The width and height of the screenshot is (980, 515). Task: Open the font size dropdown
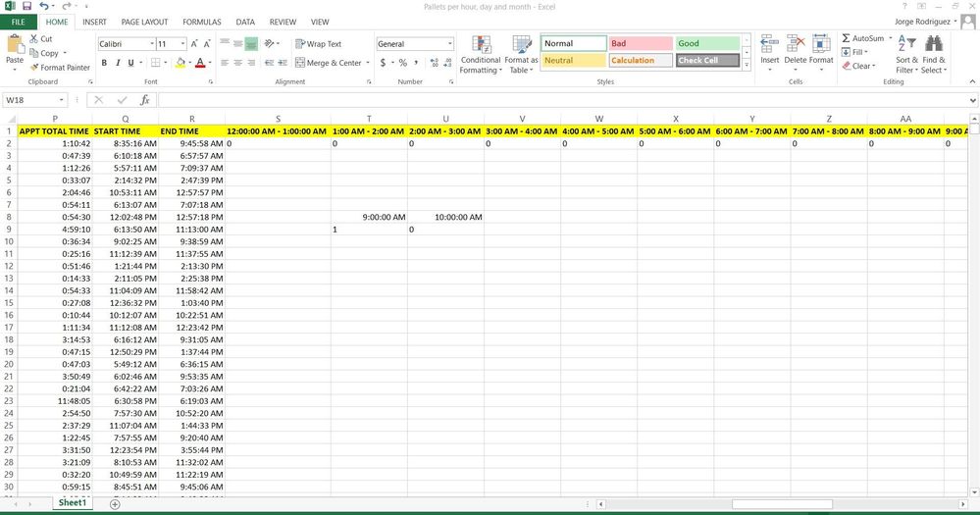pyautogui.click(x=182, y=44)
